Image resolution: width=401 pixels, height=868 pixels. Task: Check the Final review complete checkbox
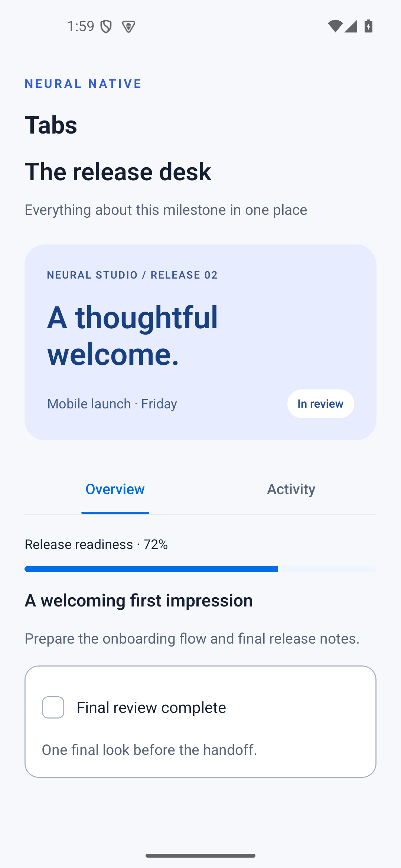[x=53, y=707]
